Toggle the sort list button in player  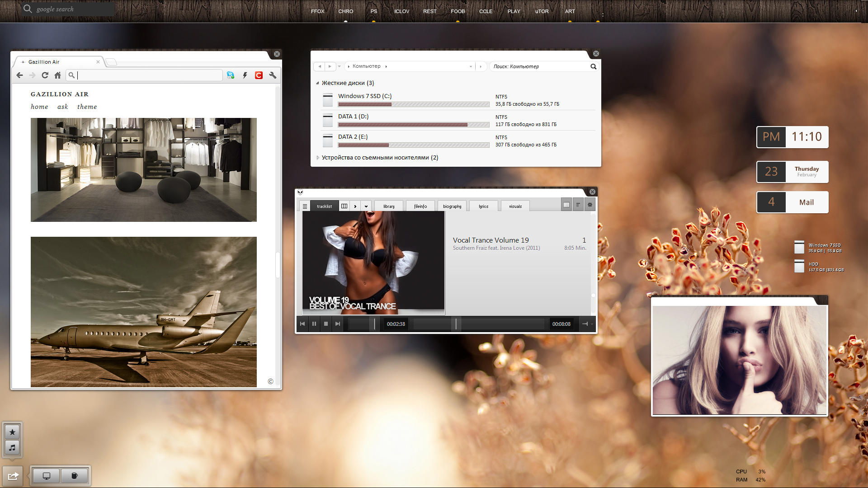click(578, 205)
